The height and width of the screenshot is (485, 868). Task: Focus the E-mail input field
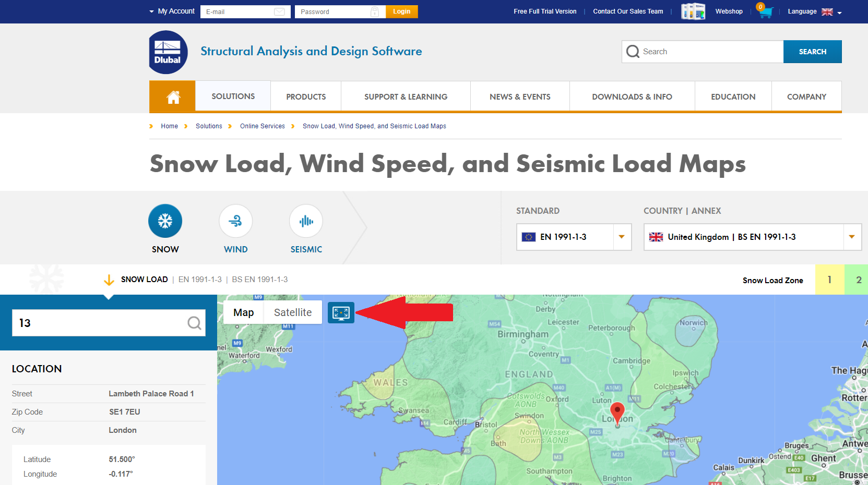245,11
